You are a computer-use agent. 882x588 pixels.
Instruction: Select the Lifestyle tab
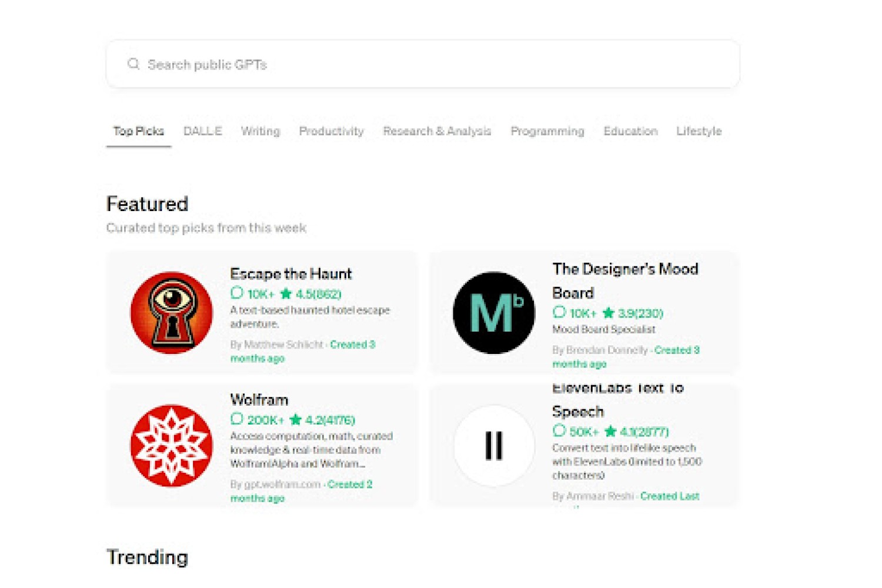[x=699, y=131]
